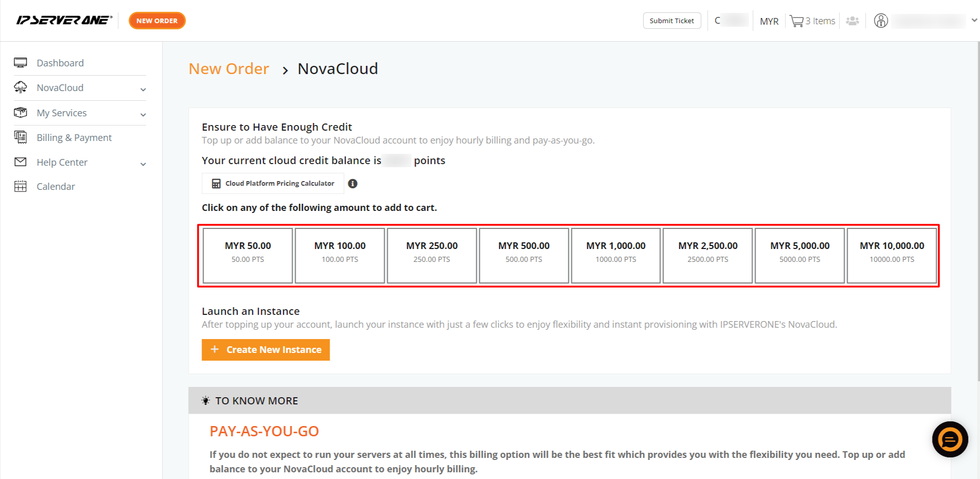Viewport: 980px width, 479px height.
Task: Open the Cloud Platform Pricing Calculator
Action: point(273,184)
